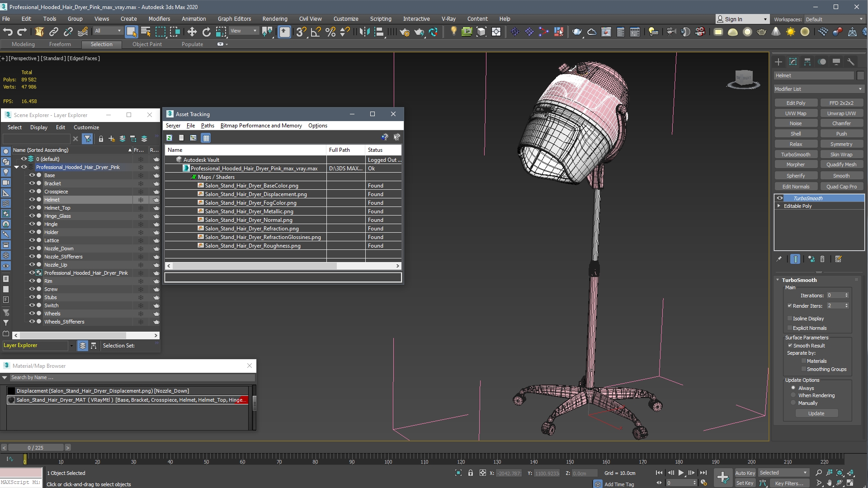Open the Create panel plus icon
Screen dimensions: 868x488
point(778,62)
